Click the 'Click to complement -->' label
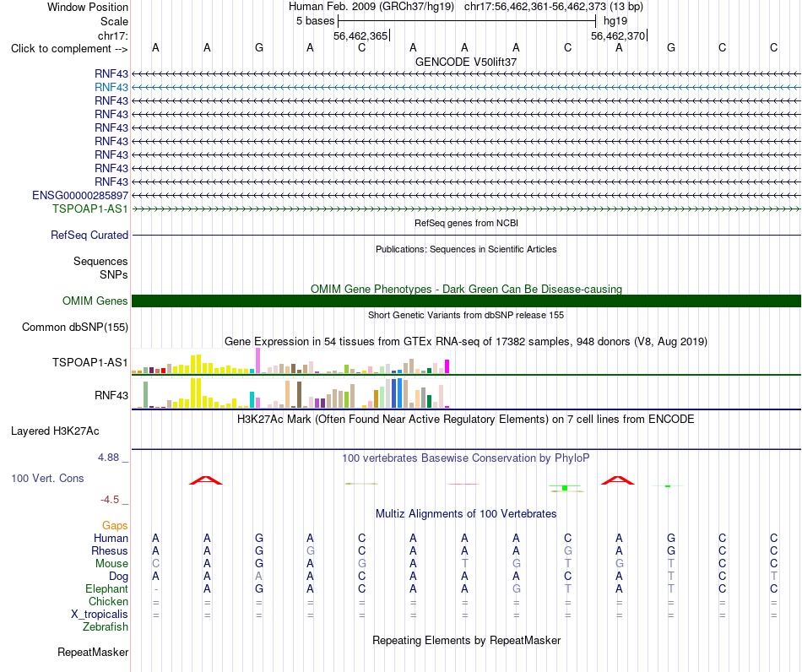 (69, 49)
